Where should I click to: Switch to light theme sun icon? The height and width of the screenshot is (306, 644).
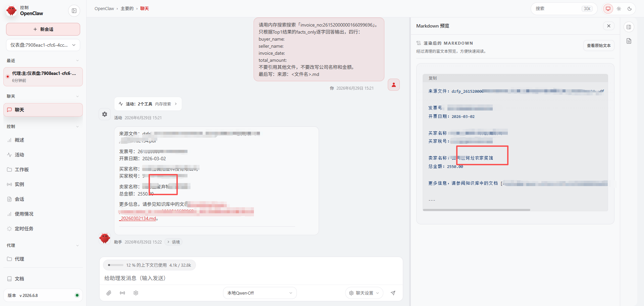click(619, 9)
